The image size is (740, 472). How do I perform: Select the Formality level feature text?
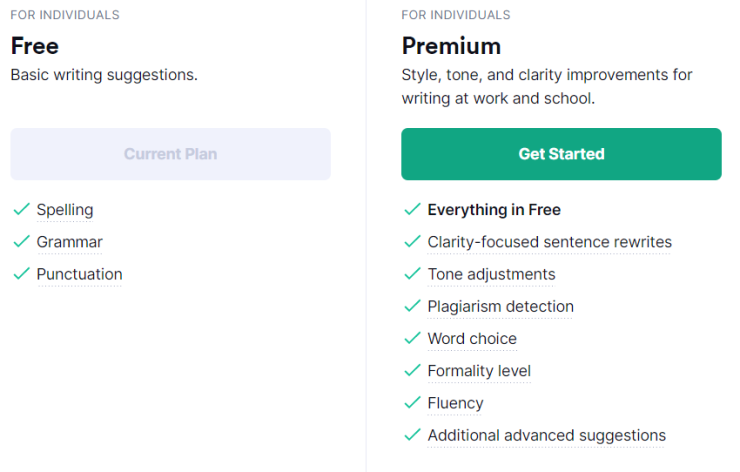click(479, 371)
